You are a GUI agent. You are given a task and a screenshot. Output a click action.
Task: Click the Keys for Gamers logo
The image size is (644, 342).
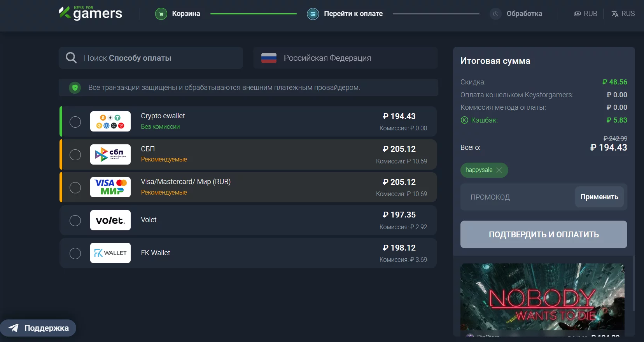tap(90, 14)
